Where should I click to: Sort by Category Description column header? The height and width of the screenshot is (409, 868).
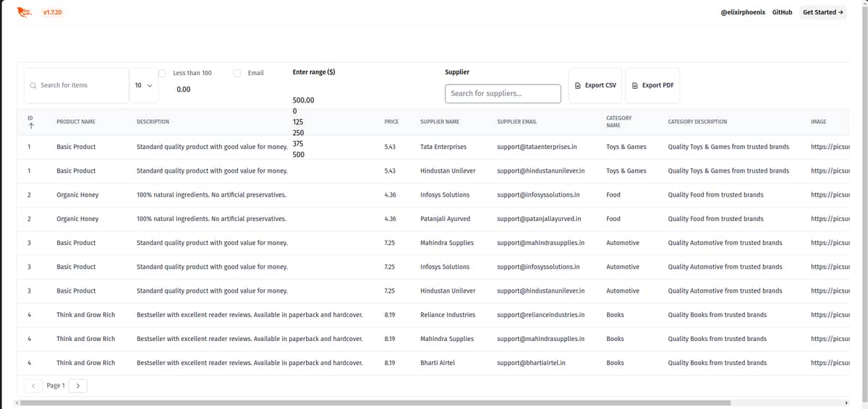[698, 122]
